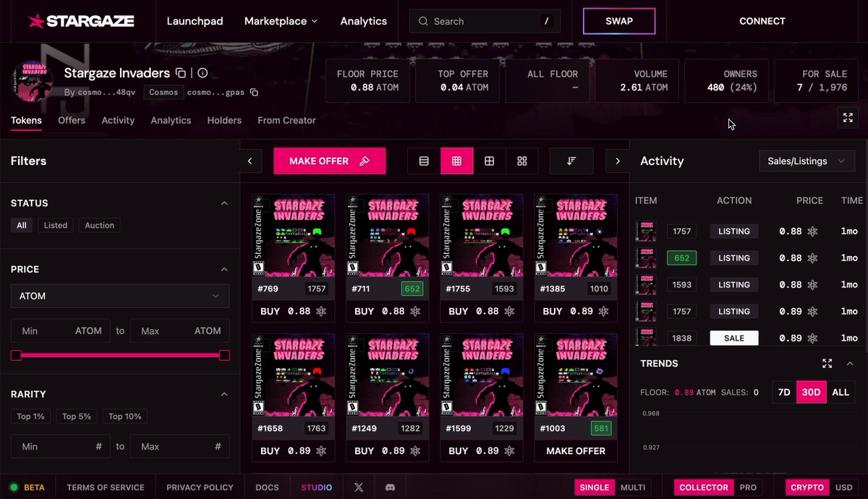
Task: Grab the maximum price slider handle
Action: [224, 355]
